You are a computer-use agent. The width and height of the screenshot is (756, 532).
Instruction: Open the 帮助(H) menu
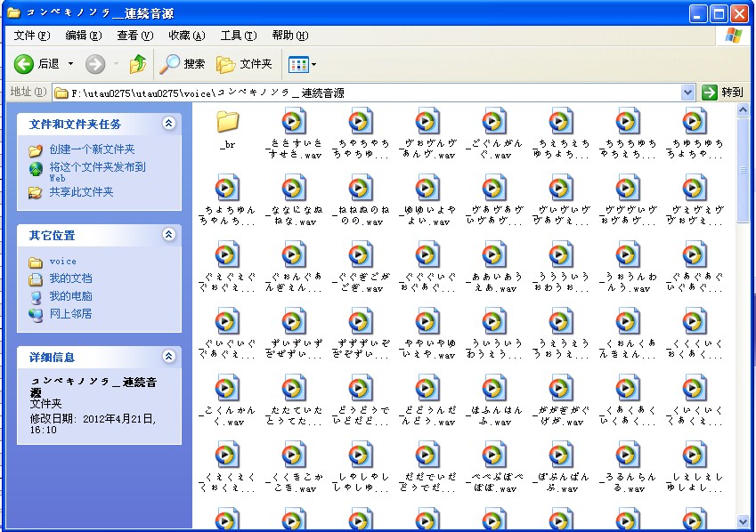click(x=289, y=36)
